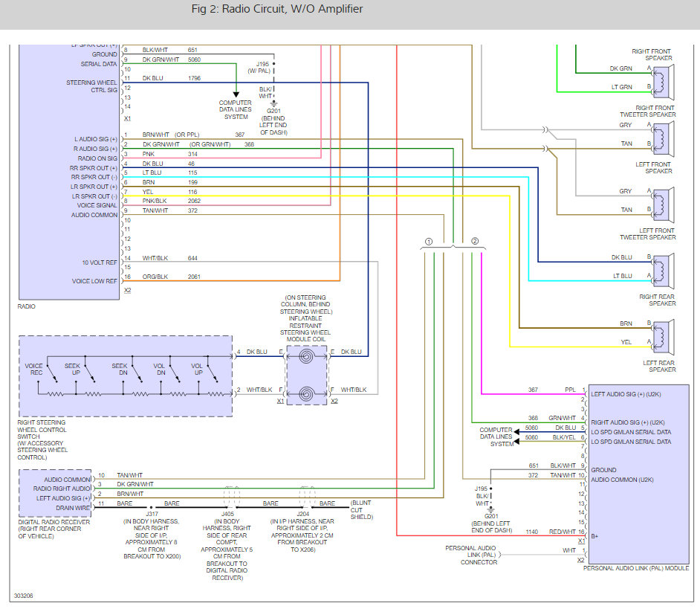Image resolution: width=700 pixels, height=609 pixels.
Task: Click the AUDIO COMMON (U2K) label
Action: (x=622, y=480)
